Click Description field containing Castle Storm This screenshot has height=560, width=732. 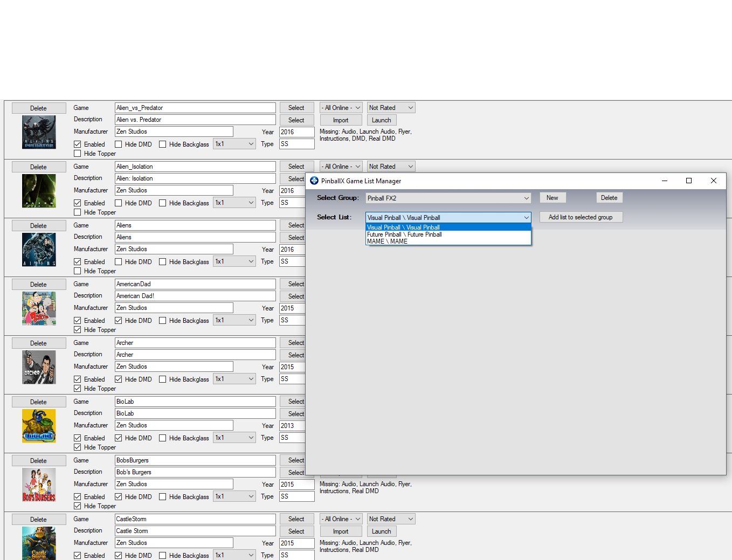195,531
